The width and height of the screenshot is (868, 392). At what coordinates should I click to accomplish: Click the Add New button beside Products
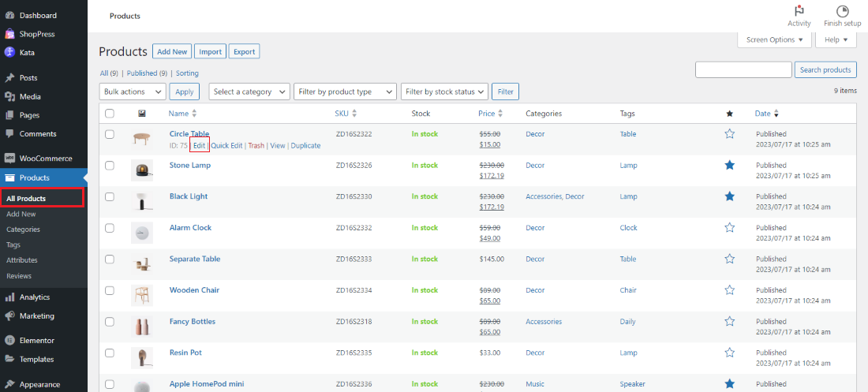coord(172,51)
